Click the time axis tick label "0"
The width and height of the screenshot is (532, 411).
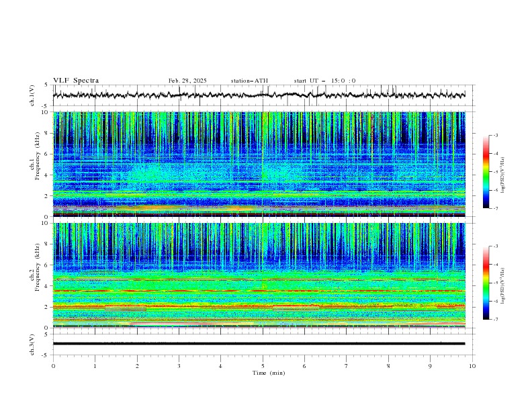[53, 366]
